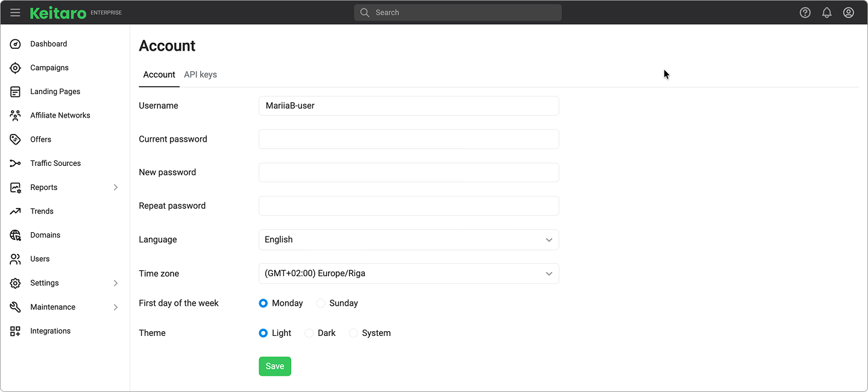Open the notifications bell icon
Image resolution: width=868 pixels, height=392 pixels.
pyautogui.click(x=826, y=13)
